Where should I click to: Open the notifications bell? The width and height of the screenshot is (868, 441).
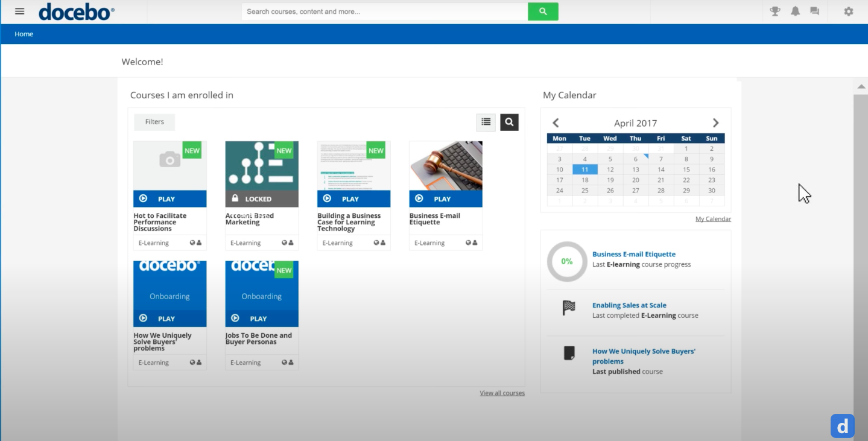pyautogui.click(x=795, y=11)
